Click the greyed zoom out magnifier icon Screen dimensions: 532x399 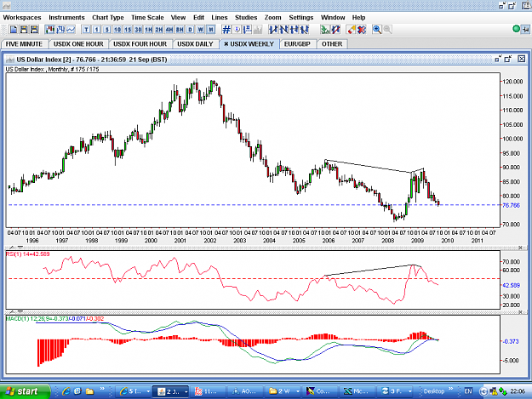pyautogui.click(x=387, y=30)
